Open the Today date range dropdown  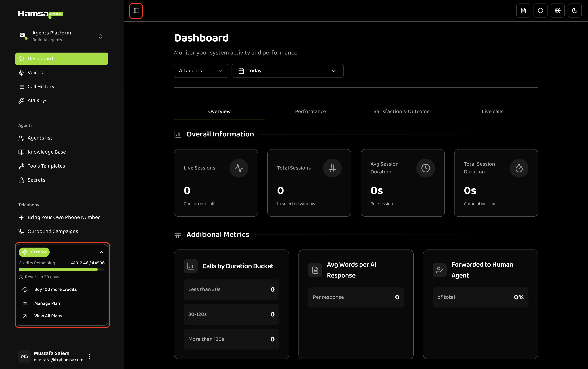point(287,71)
